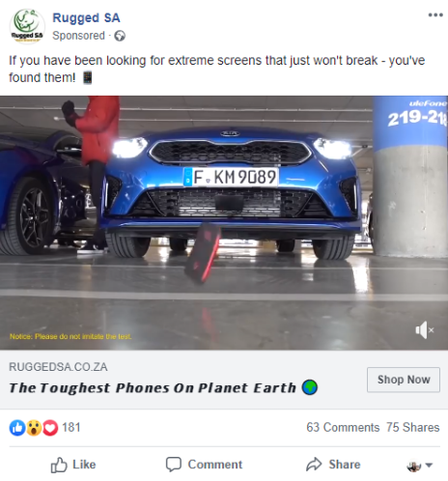Play the blue car phone video
This screenshot has height=481, width=448.
(x=224, y=223)
